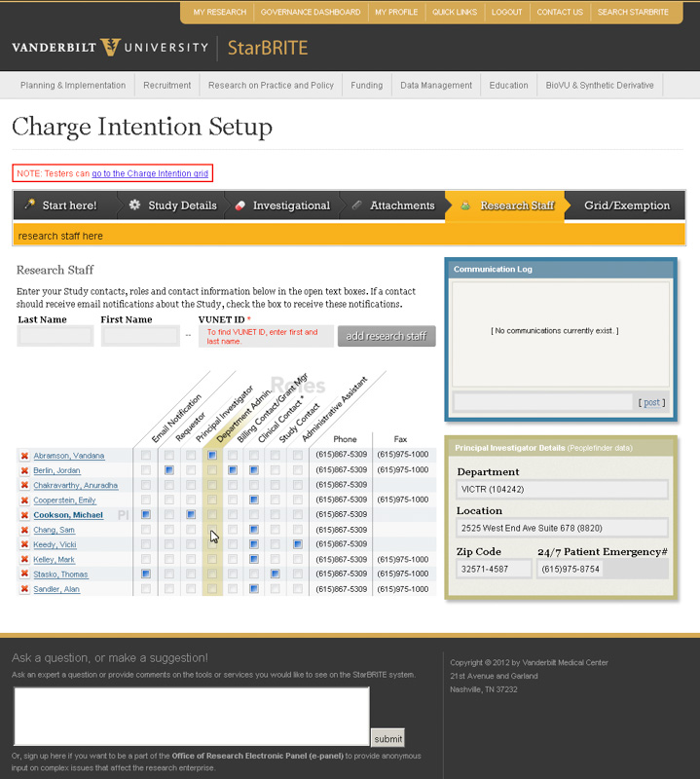Image resolution: width=700 pixels, height=779 pixels.
Task: Click the Last Name input field
Action: pos(55,336)
